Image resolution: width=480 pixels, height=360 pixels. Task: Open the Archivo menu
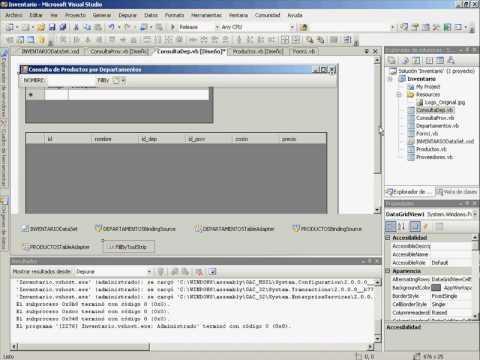[14, 15]
